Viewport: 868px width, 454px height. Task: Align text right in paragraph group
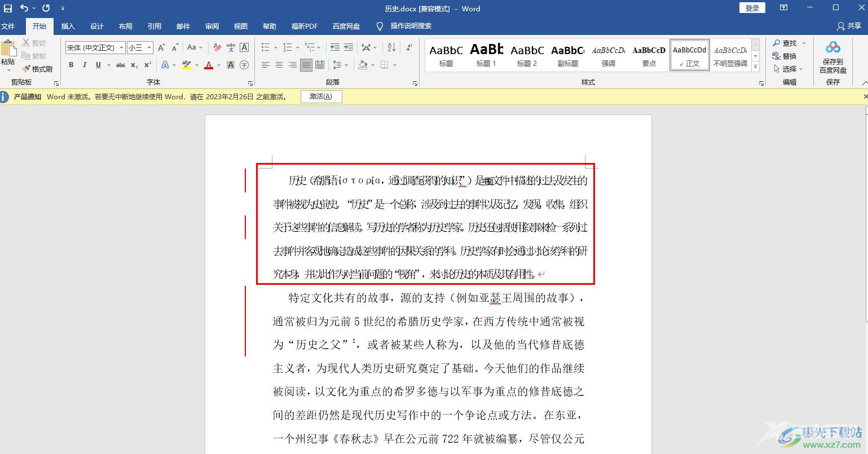[x=292, y=65]
